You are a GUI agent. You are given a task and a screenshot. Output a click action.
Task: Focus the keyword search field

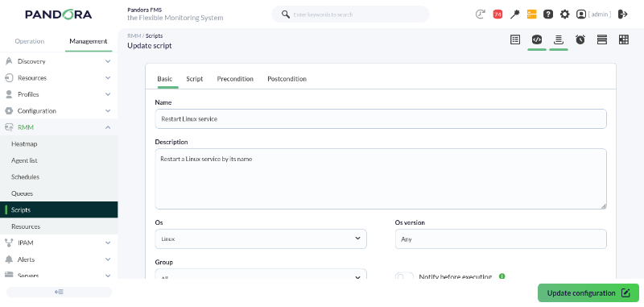tap(350, 15)
